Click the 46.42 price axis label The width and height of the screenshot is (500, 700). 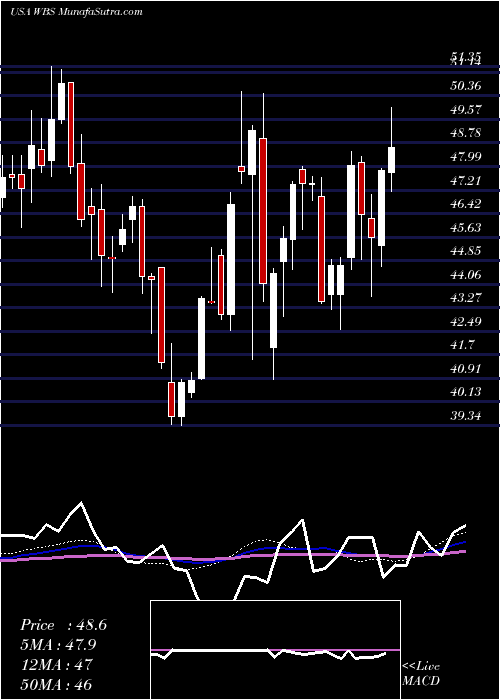pos(466,204)
